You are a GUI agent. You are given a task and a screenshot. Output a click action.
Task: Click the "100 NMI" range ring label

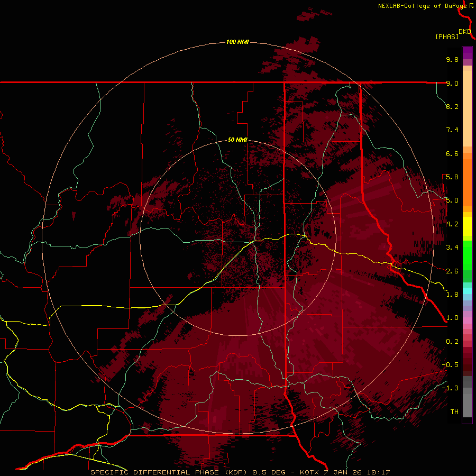coord(237,42)
